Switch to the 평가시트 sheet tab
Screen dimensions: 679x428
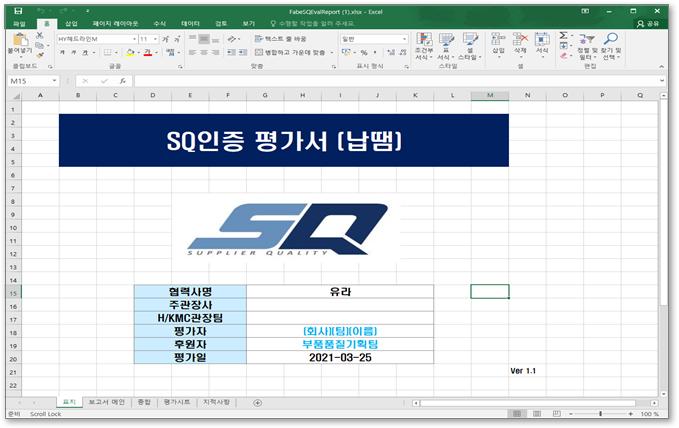click(176, 402)
